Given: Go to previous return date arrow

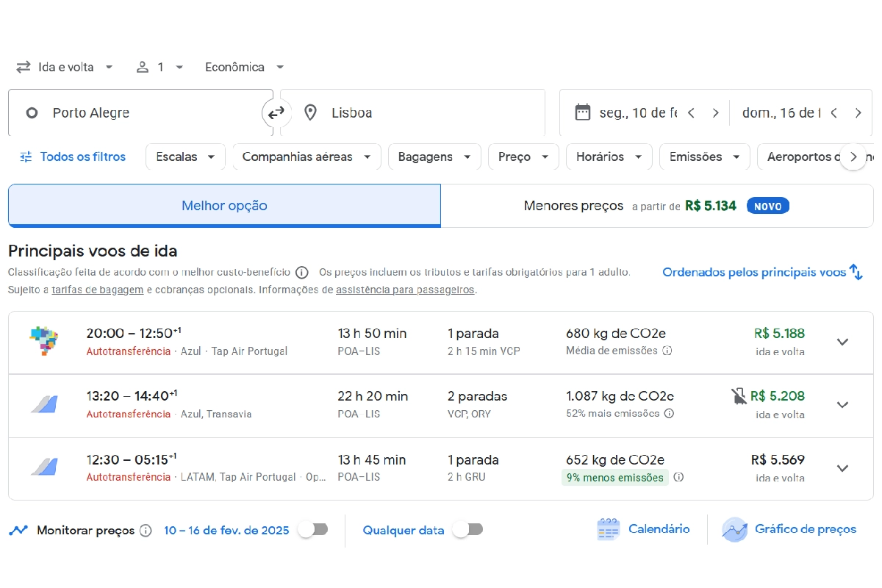Looking at the screenshot, I should 833,113.
